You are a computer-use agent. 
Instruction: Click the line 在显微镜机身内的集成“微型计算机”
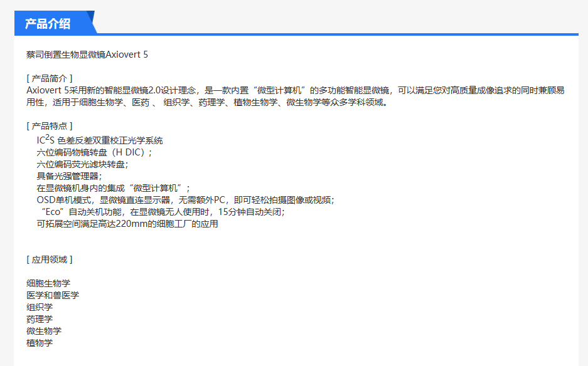[113, 188]
